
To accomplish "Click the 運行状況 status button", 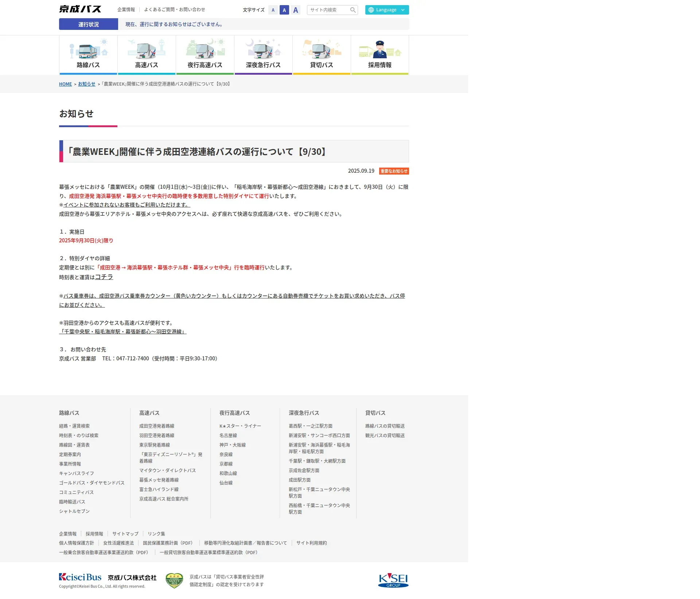I will tap(89, 24).
